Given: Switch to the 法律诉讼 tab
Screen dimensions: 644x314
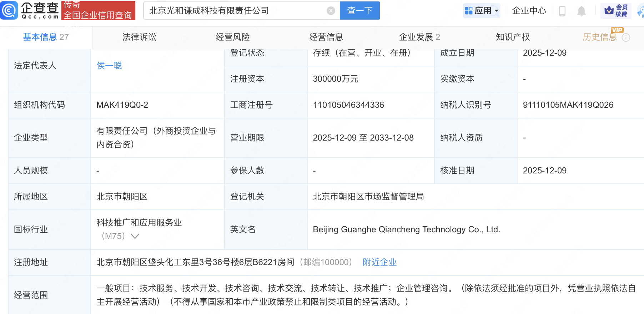Looking at the screenshot, I should pyautogui.click(x=139, y=37).
